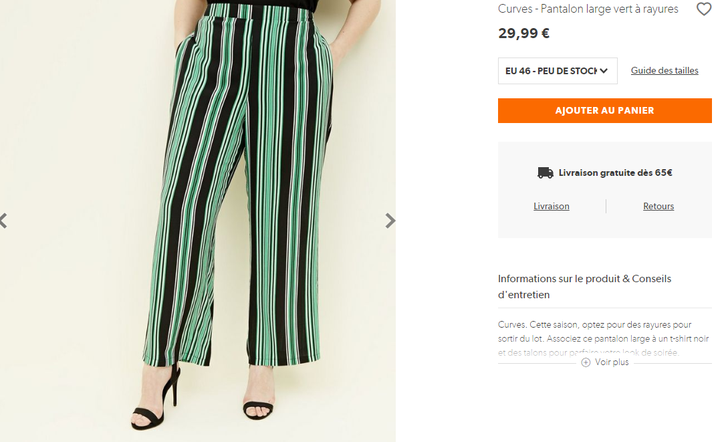The image size is (720, 442).
Task: Click the Curves Pantalon large product title
Action: pyautogui.click(x=588, y=9)
